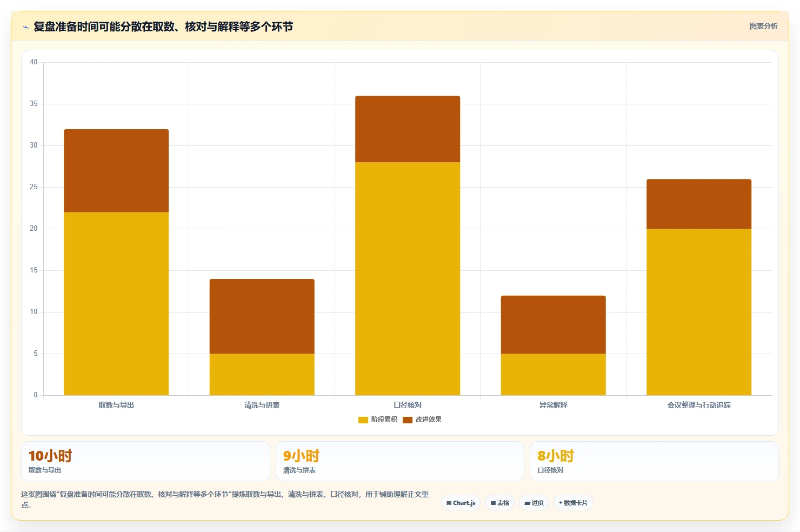Screen dimensions: 800x532
Task: Open the 10小时 取数与导出 card
Action: click(145, 461)
